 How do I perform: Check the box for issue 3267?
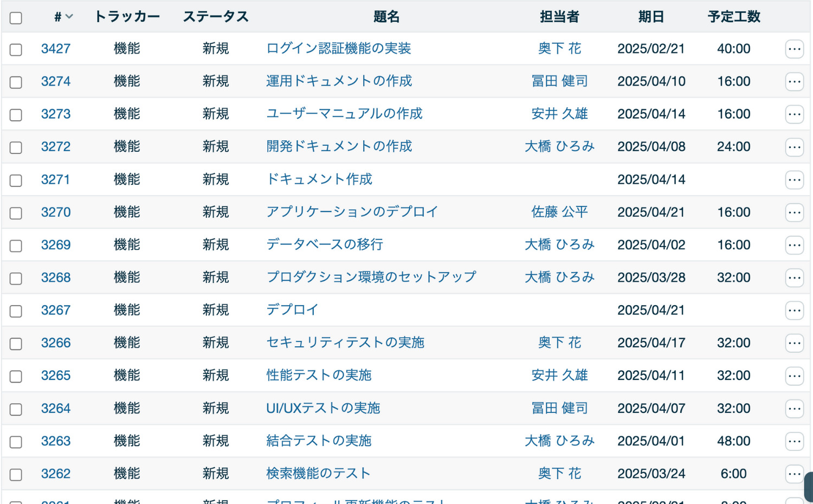(16, 311)
